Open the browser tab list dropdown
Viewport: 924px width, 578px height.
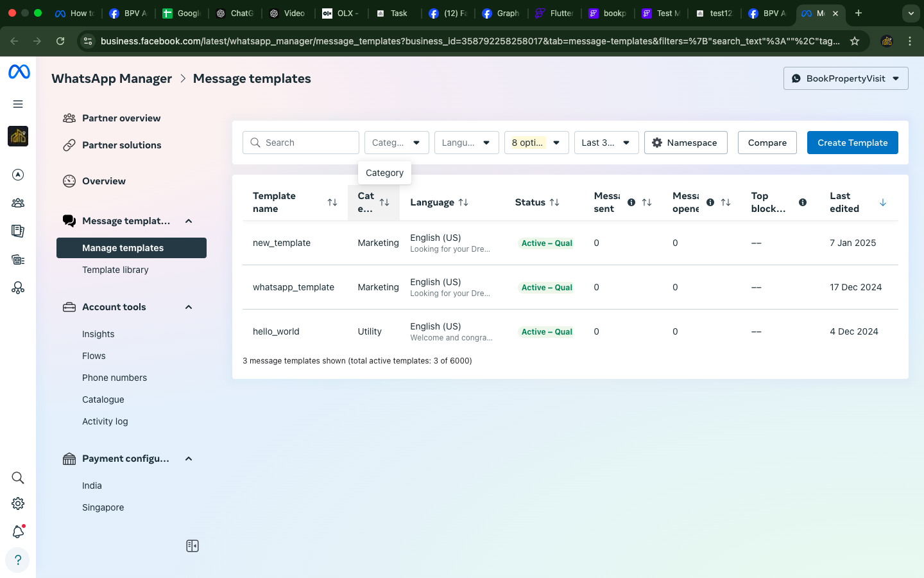(x=911, y=13)
